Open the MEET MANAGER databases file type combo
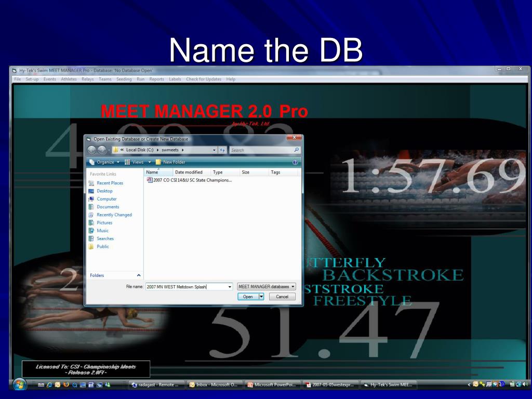 coord(267,287)
